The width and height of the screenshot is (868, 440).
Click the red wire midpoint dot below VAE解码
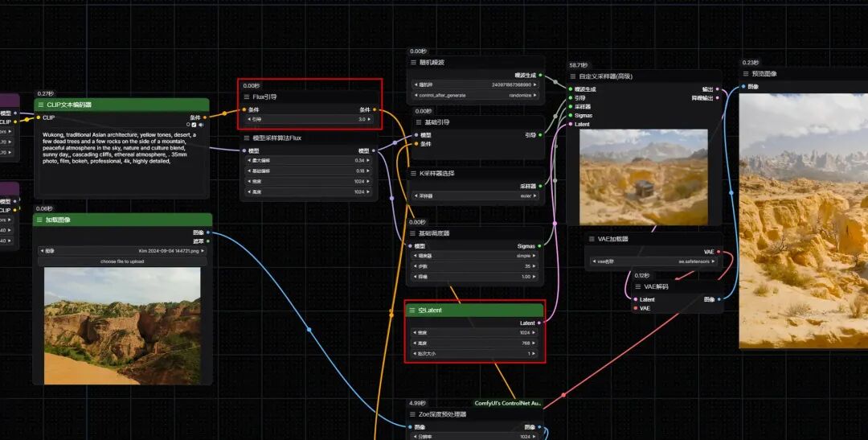click(563, 395)
